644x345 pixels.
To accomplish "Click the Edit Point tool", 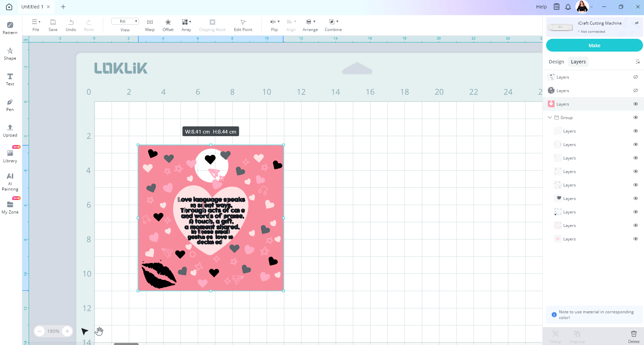I will (x=243, y=25).
